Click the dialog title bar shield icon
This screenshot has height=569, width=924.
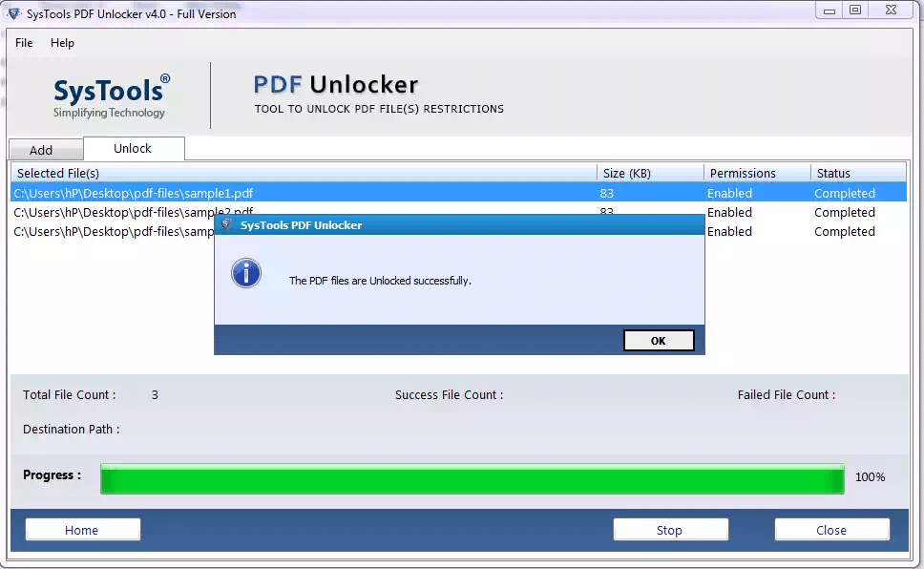click(x=227, y=224)
